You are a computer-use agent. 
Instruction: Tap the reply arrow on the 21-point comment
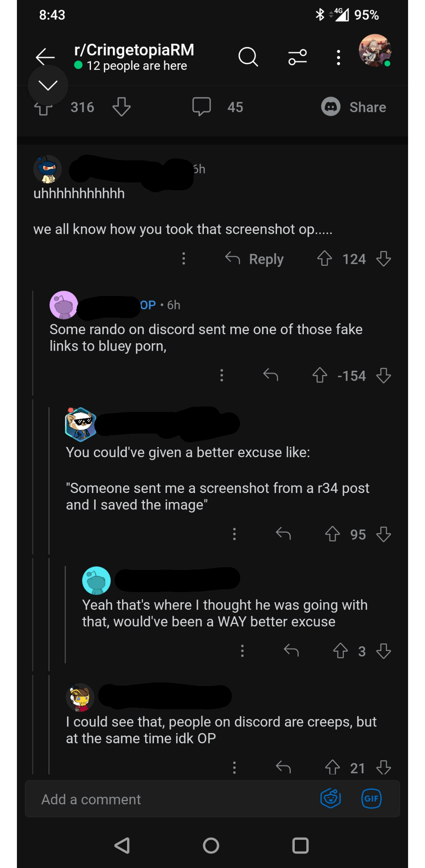[x=283, y=767]
